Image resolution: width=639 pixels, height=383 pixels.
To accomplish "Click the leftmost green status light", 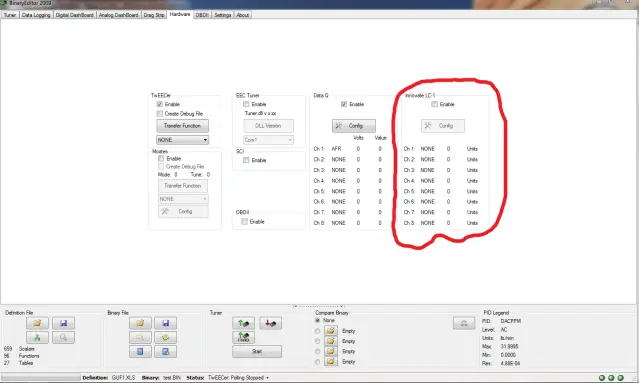I will [x=602, y=378].
